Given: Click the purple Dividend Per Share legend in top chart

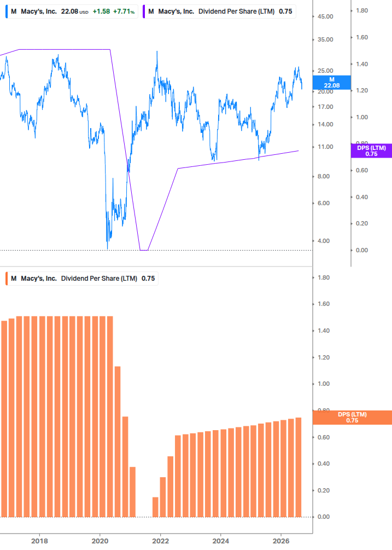Looking at the screenshot, I should tap(219, 11).
